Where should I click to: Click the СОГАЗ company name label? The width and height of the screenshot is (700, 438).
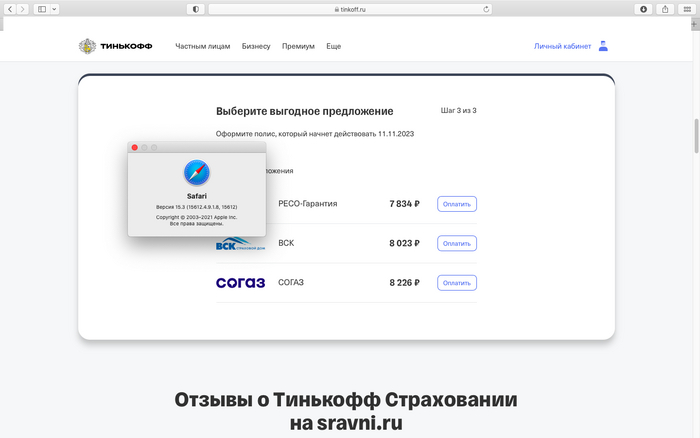point(291,282)
